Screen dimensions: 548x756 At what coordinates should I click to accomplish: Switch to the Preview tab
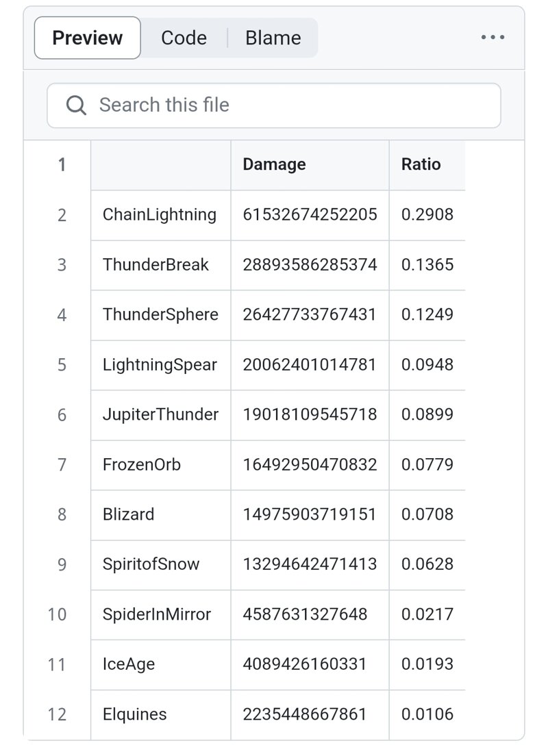pos(87,38)
